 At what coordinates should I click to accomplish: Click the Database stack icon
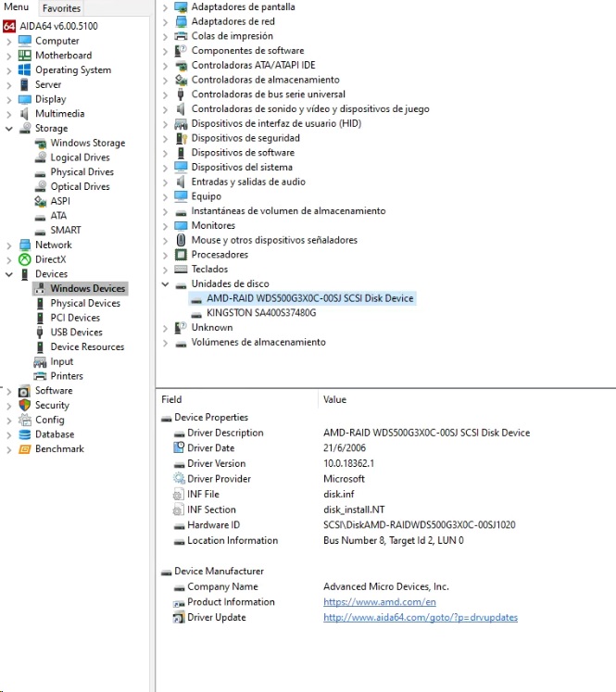click(x=25, y=434)
